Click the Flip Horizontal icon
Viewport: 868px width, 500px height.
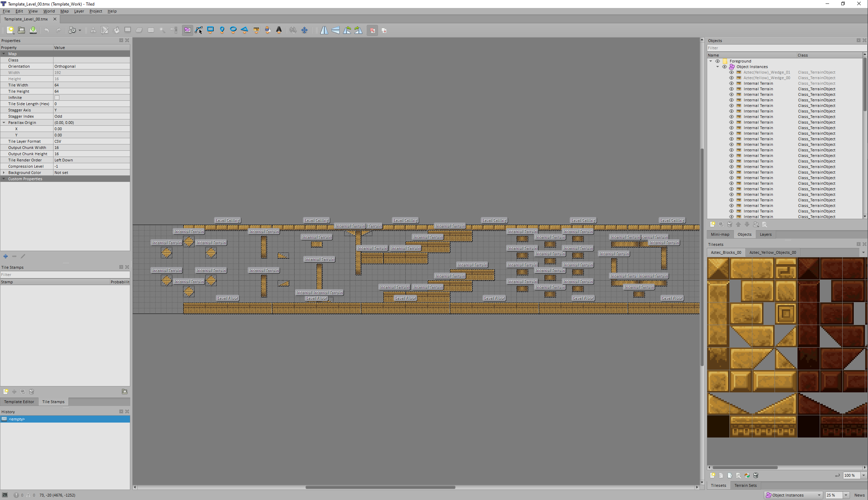[x=324, y=30]
